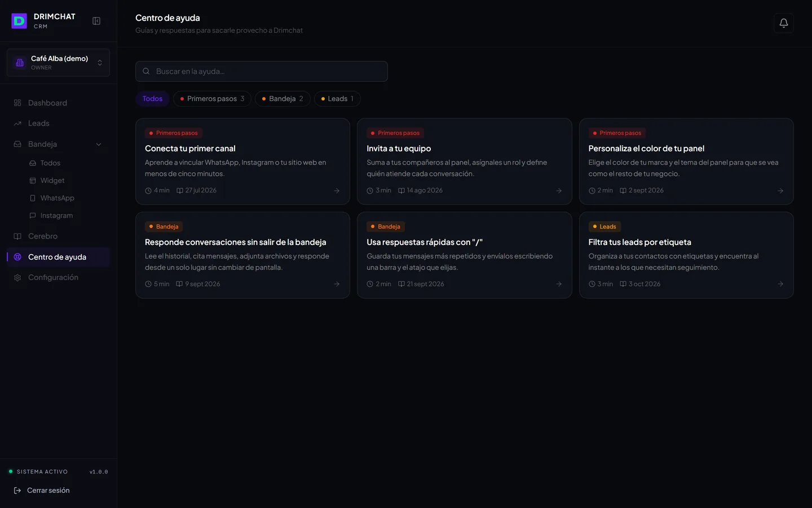The image size is (812, 508).
Task: Click arrow on Conecta tu primer canal card
Action: point(337,191)
